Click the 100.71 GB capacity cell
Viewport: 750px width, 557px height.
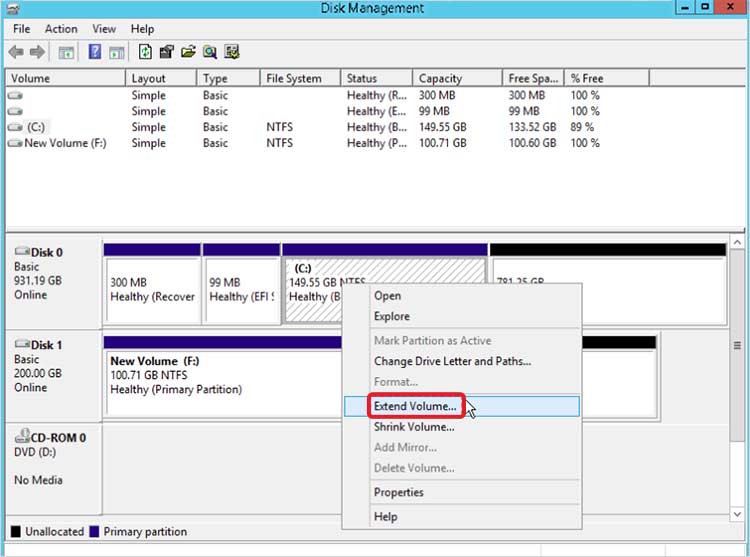pos(442,143)
